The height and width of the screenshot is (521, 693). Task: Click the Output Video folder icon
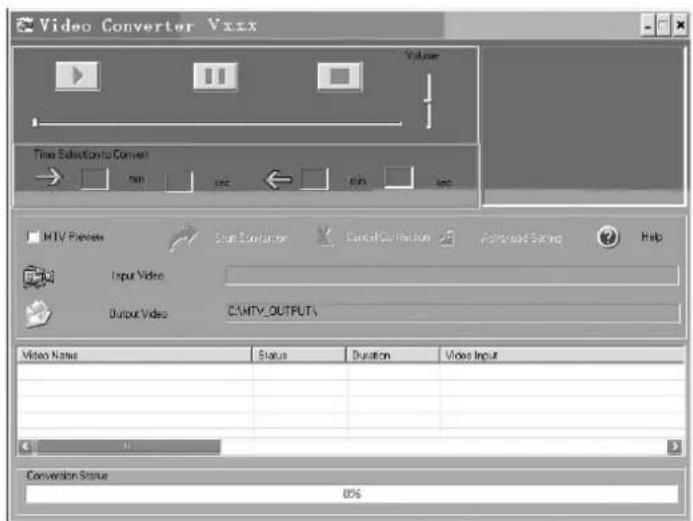click(38, 314)
